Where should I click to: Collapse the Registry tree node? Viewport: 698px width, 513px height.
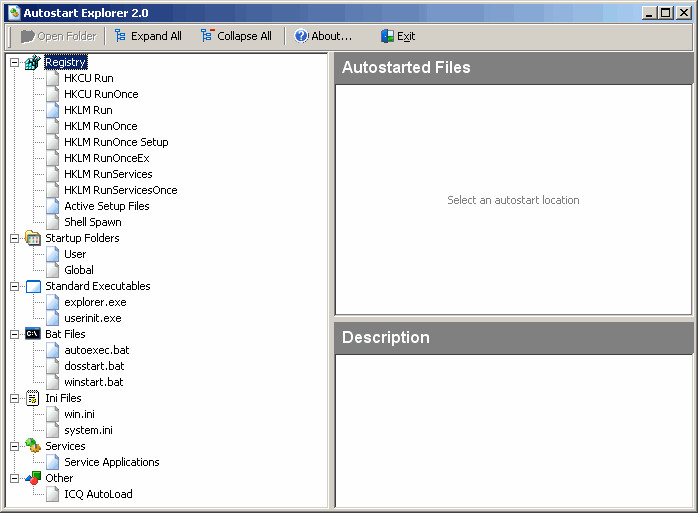tap(15, 62)
